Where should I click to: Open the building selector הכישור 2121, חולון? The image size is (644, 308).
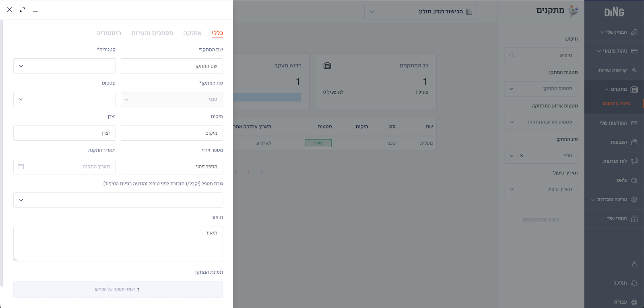[420, 12]
